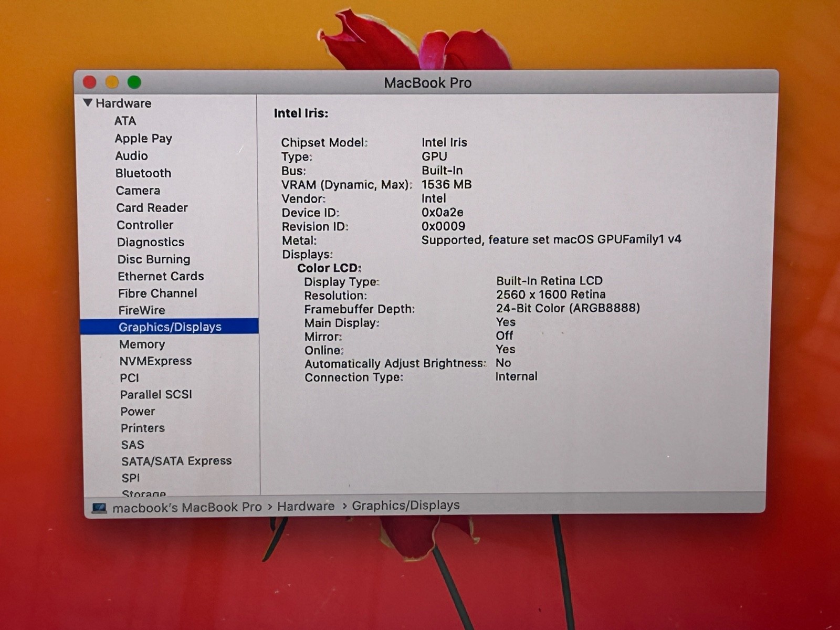This screenshot has height=630, width=840.
Task: Click the Built-In Retina LCD value
Action: [x=550, y=281]
